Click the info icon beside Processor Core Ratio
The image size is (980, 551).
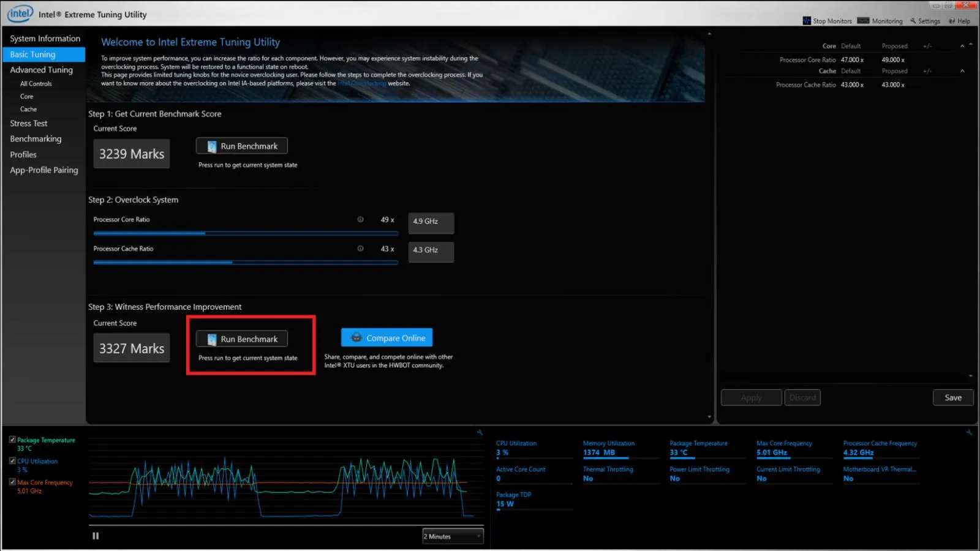point(360,219)
